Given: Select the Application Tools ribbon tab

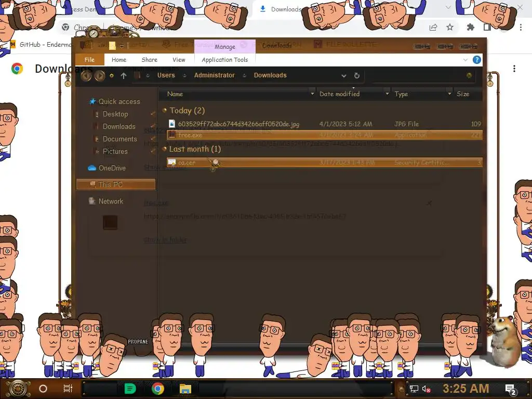Looking at the screenshot, I should (224, 60).
